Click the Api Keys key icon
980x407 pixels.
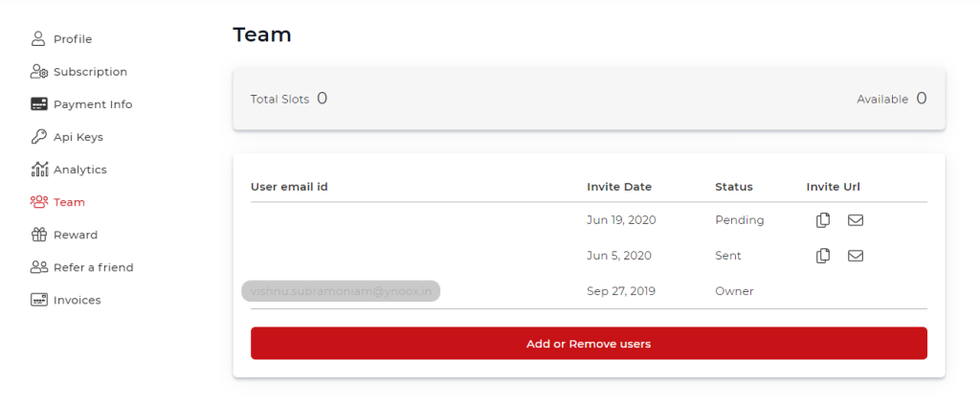(38, 136)
